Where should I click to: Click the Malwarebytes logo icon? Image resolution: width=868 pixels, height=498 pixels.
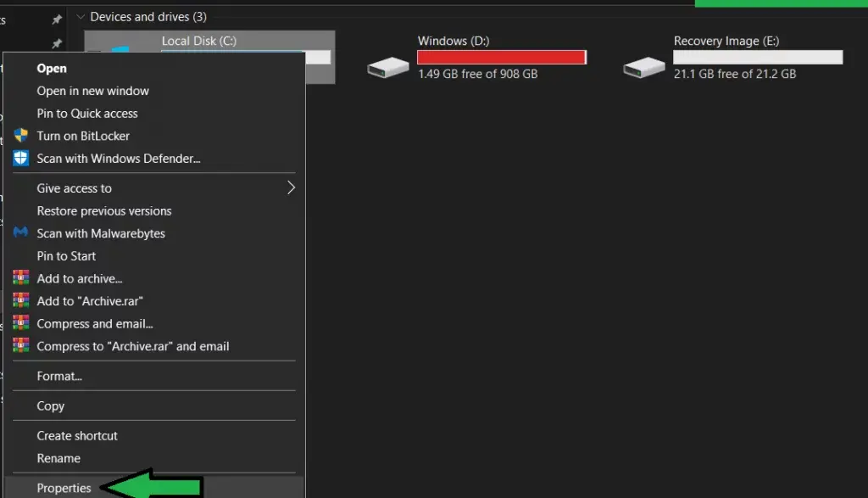click(x=20, y=232)
